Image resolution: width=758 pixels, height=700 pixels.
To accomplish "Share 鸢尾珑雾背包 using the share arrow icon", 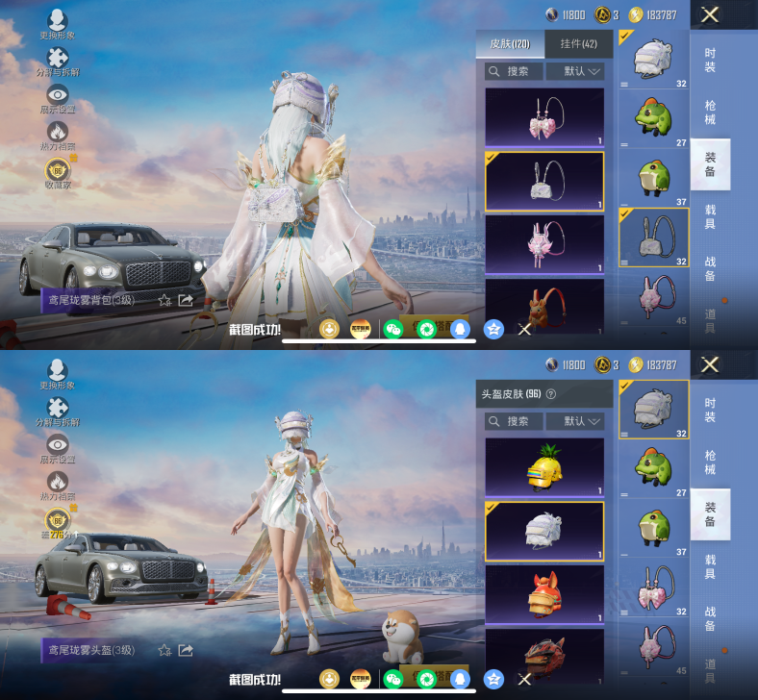I will click(186, 301).
